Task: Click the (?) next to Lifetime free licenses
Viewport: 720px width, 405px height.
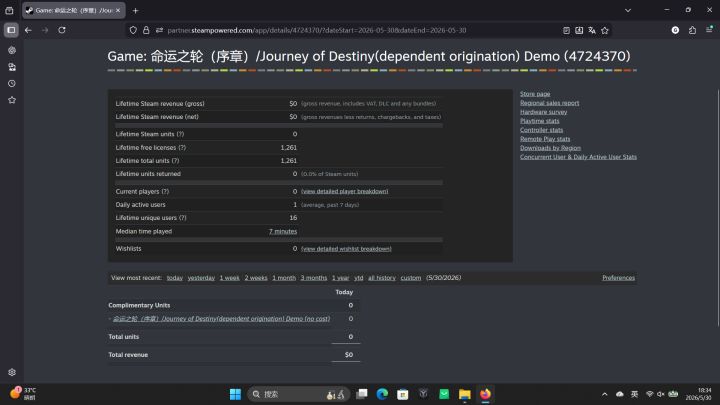Action: tap(182, 147)
